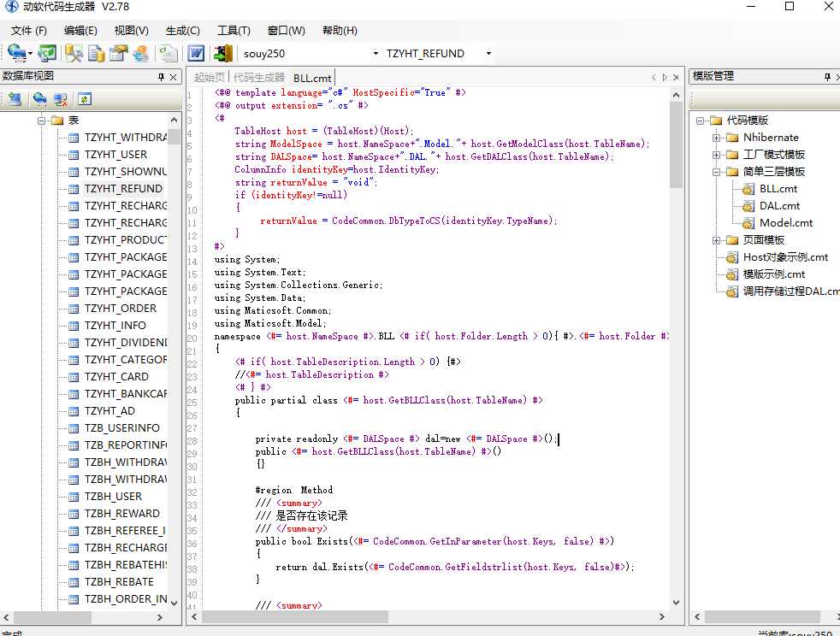Image resolution: width=840 pixels, height=636 pixels.
Task: Click the folder properties toolbar icon
Action: (118, 53)
